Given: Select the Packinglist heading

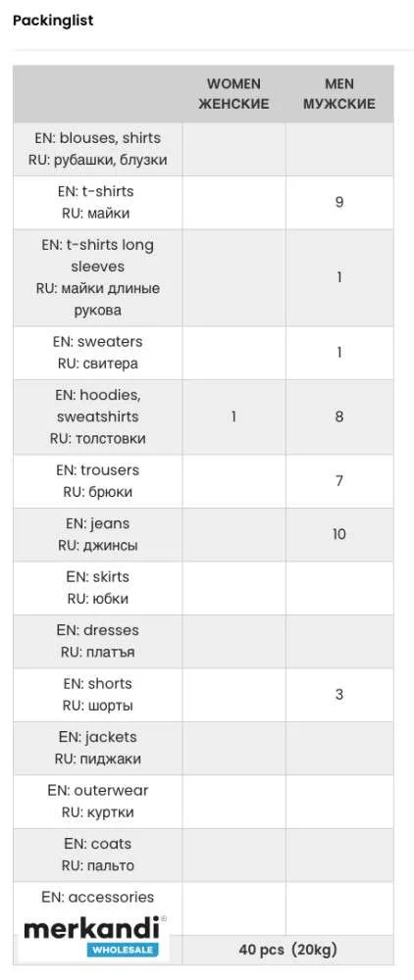Looking at the screenshot, I should pyautogui.click(x=53, y=20).
